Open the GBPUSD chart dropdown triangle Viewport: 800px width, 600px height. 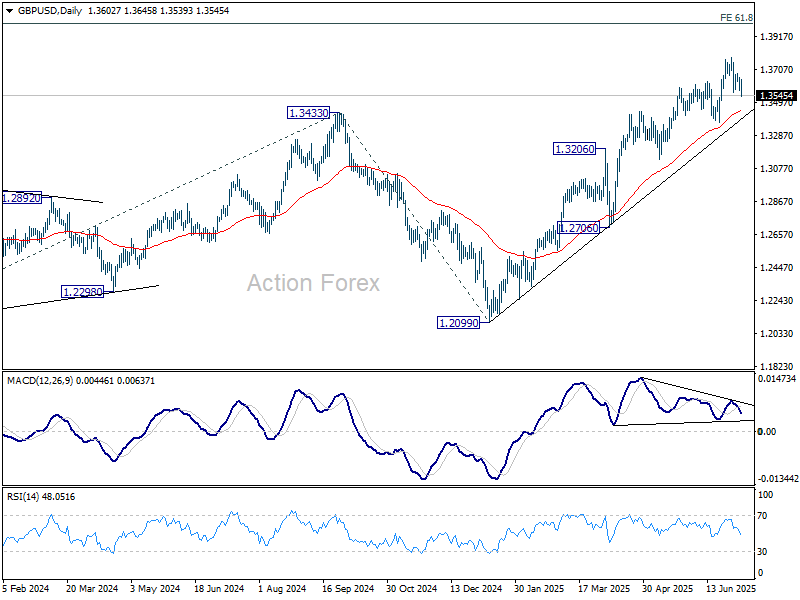click(x=10, y=11)
